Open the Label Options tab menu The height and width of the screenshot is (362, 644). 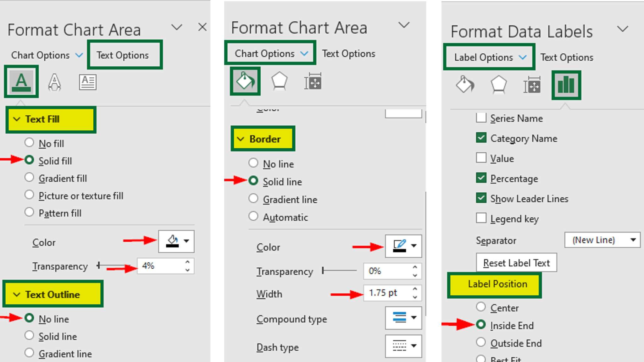pos(489,57)
